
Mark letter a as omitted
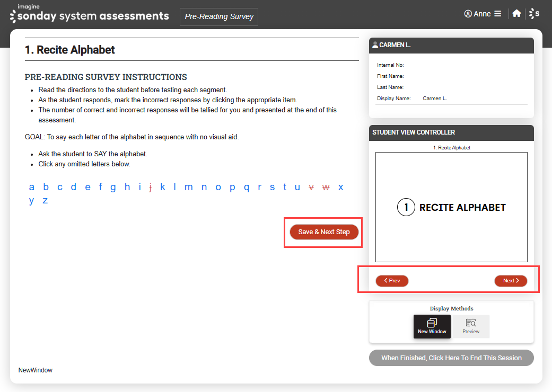(x=31, y=187)
